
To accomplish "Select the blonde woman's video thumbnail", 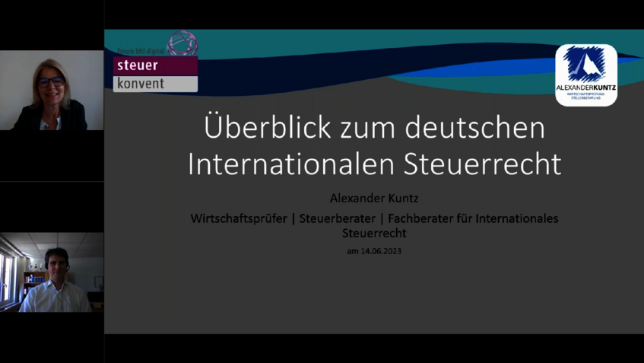I will 52,91.
